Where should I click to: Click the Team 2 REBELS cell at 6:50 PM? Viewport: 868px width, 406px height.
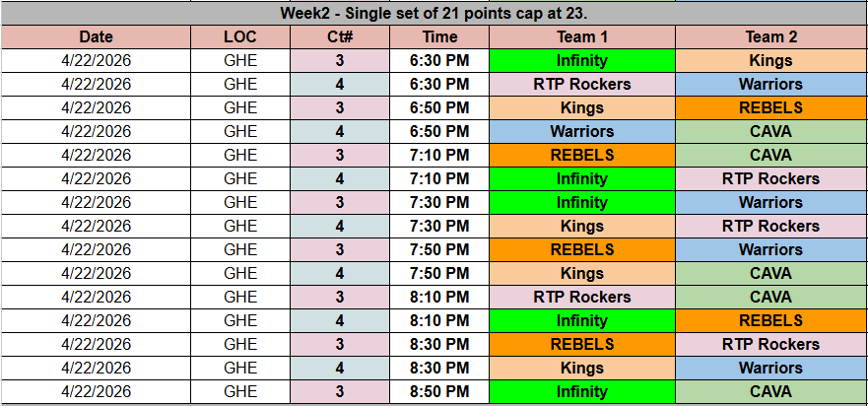coord(771,107)
